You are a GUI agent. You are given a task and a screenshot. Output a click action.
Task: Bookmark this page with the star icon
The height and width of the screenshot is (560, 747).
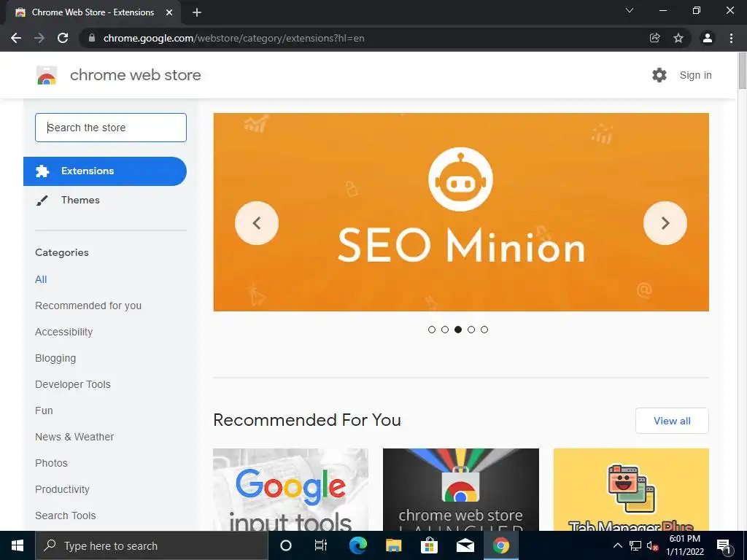point(678,38)
